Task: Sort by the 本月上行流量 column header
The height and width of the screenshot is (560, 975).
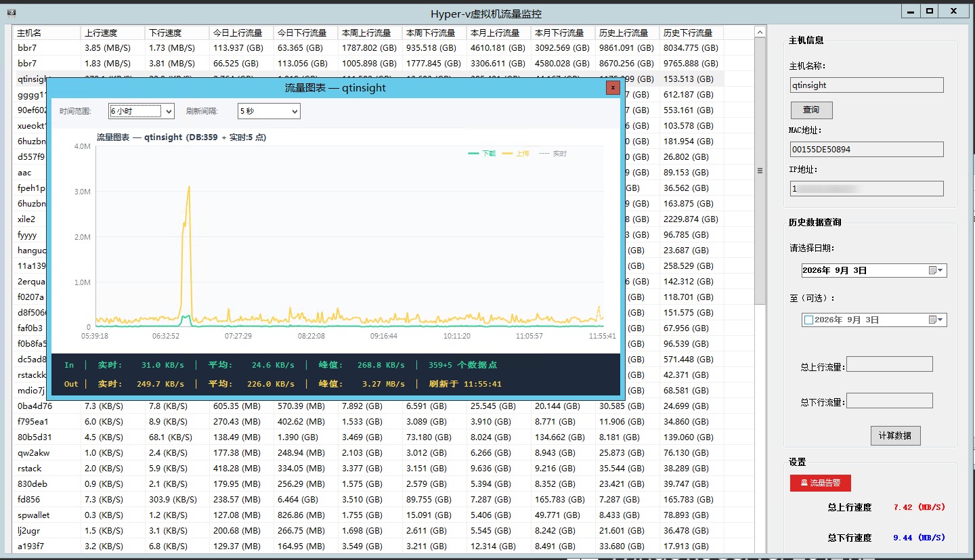Action: [498, 33]
